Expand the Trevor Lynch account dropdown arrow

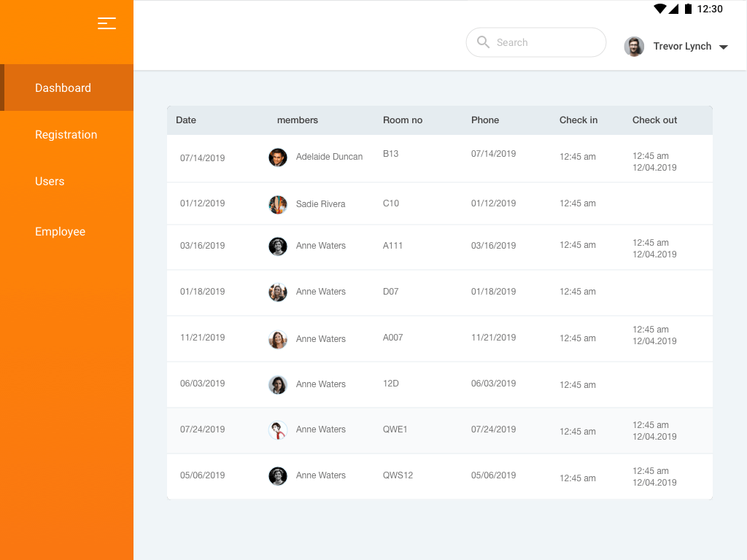[x=723, y=47]
